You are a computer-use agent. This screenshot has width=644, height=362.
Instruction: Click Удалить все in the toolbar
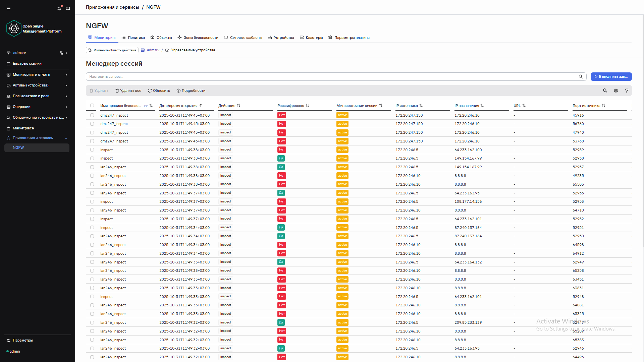(128, 90)
